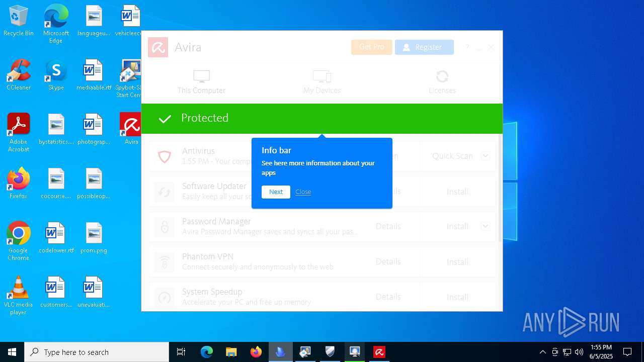
Task: Select photograp document on desktop
Action: click(x=94, y=130)
